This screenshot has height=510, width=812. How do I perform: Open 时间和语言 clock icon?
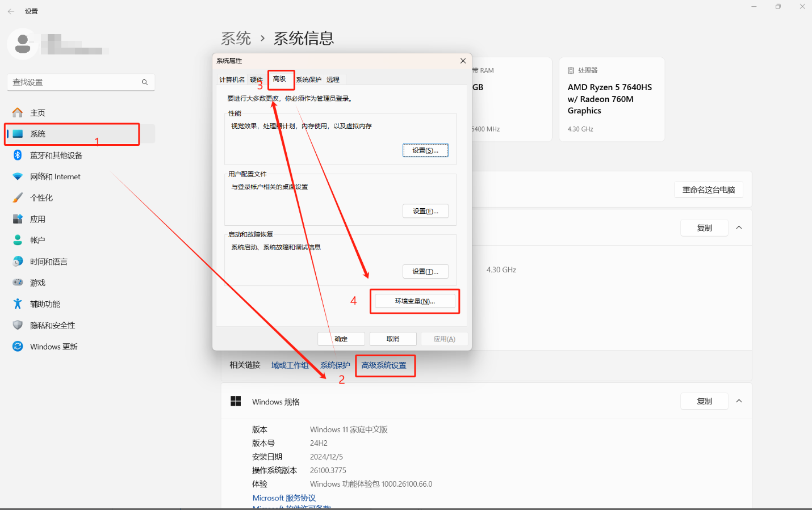point(18,262)
